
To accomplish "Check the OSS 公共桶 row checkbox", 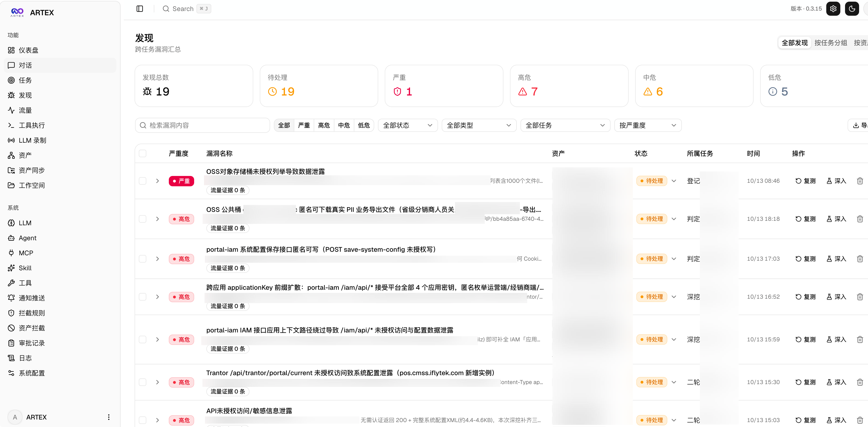I will pyautogui.click(x=143, y=219).
